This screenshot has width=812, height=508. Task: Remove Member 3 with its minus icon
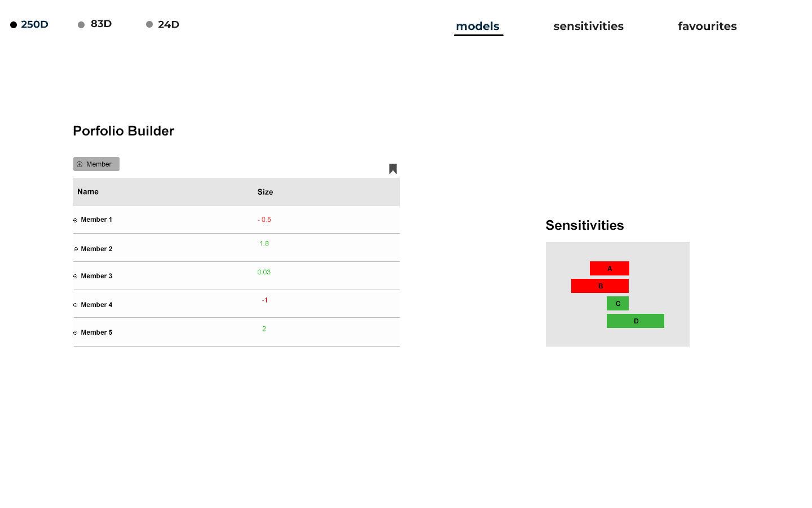pyautogui.click(x=76, y=277)
